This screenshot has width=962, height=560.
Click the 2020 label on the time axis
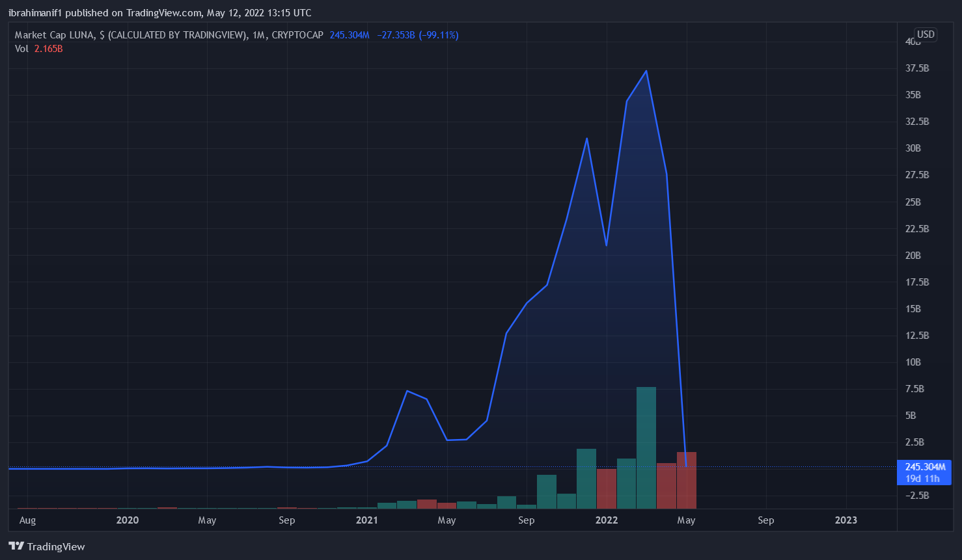coord(128,520)
